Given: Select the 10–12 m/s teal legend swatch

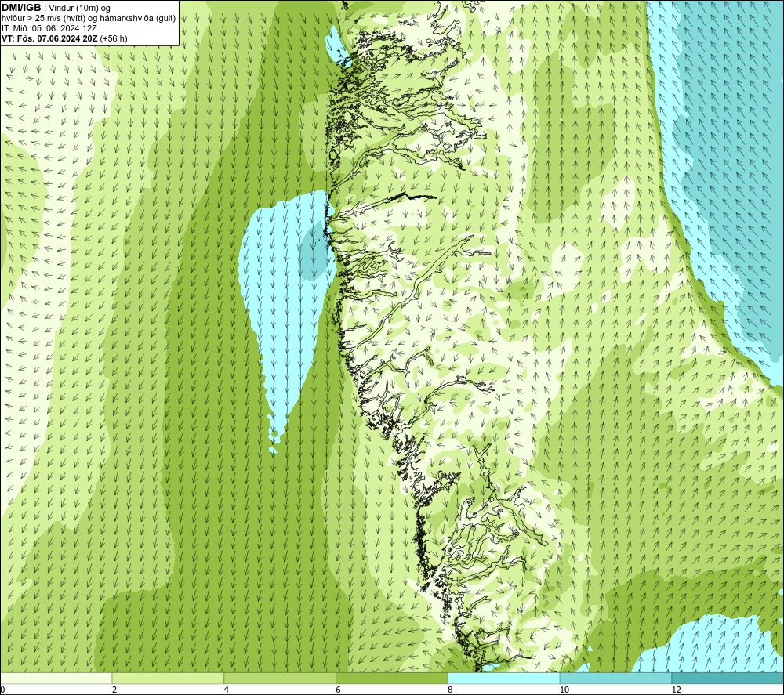Looking at the screenshot, I should click(x=616, y=678).
